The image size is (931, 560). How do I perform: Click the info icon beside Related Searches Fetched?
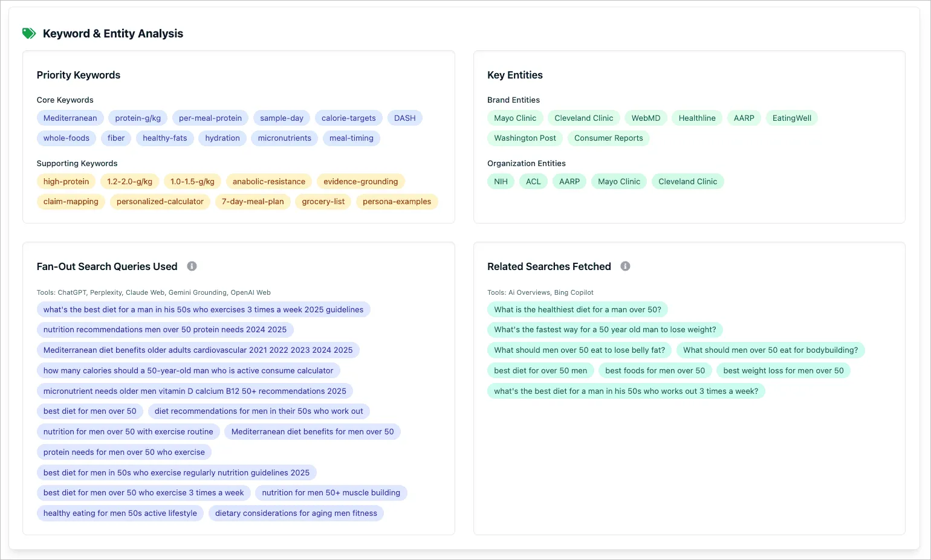625,266
